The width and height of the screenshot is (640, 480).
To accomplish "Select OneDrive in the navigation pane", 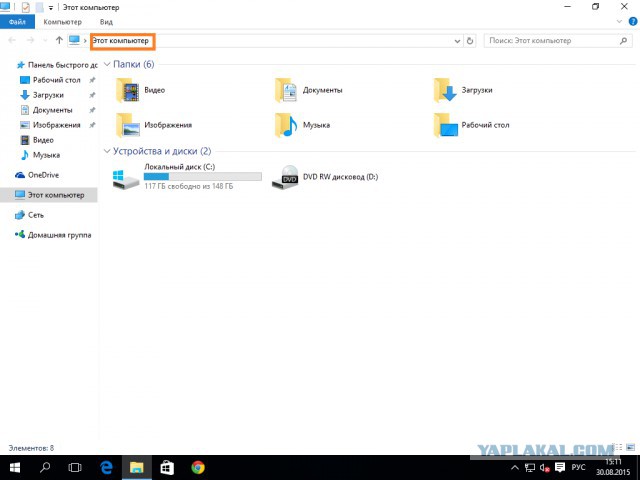I will (43, 174).
